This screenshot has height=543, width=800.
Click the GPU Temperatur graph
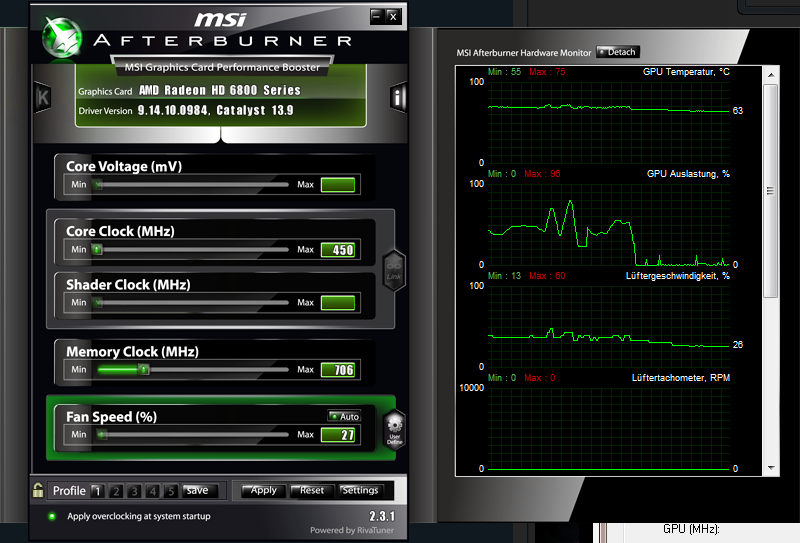coord(609,122)
